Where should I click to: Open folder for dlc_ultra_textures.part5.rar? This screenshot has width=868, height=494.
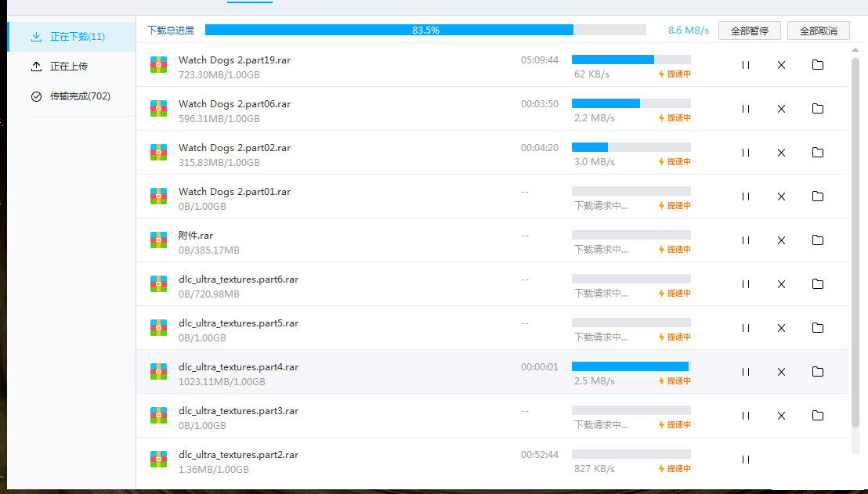[x=818, y=327]
